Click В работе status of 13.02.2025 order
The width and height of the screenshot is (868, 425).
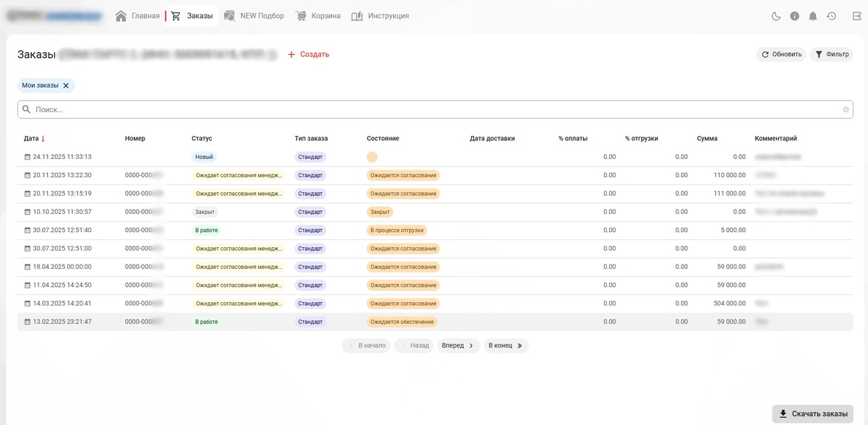(x=206, y=322)
